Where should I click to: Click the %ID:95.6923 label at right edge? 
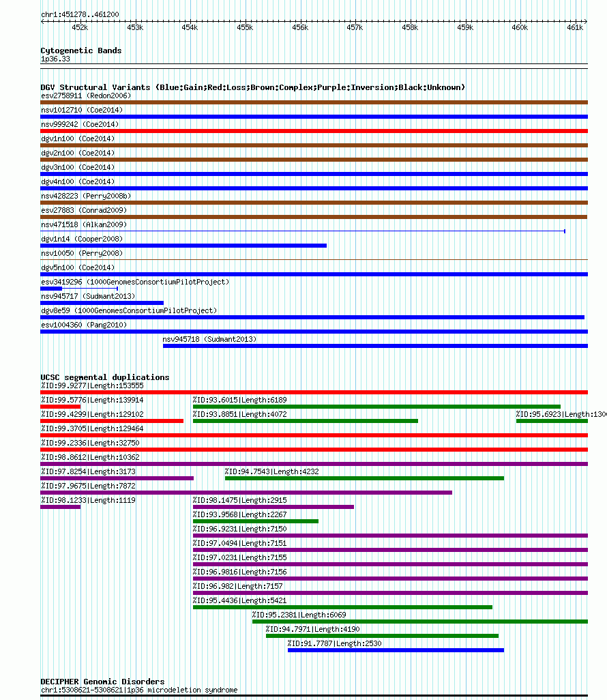point(561,414)
